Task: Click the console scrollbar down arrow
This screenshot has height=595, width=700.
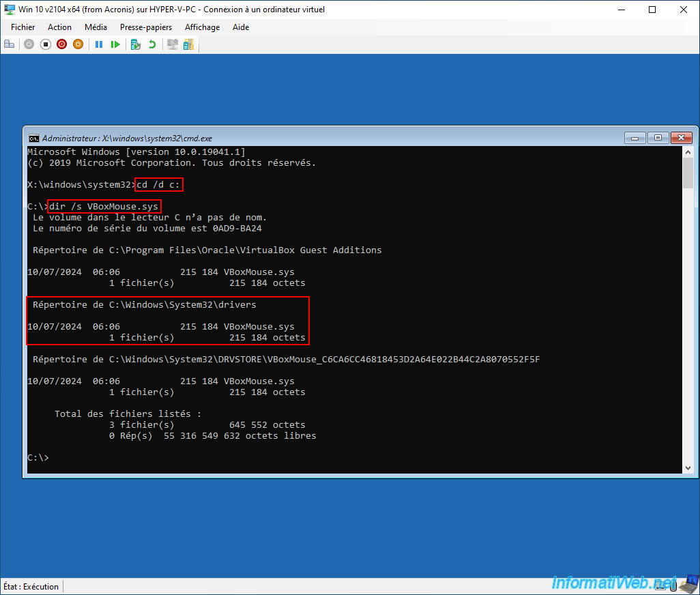Action: tap(688, 468)
